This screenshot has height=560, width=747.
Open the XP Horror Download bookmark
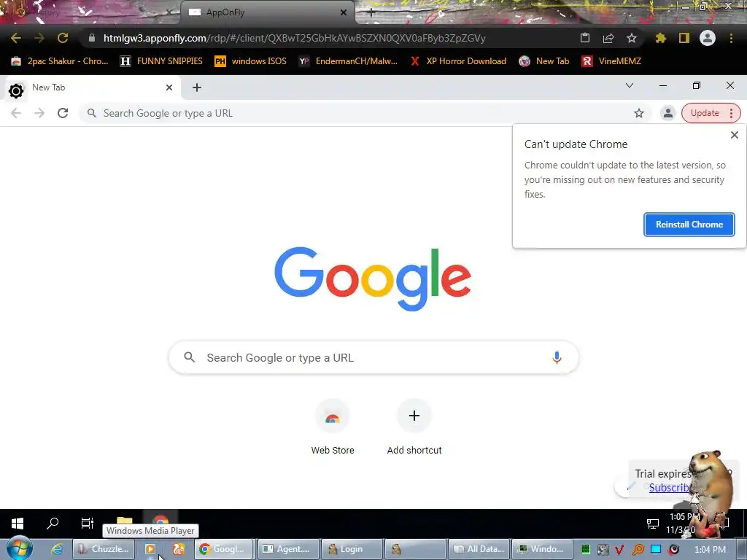coord(458,61)
